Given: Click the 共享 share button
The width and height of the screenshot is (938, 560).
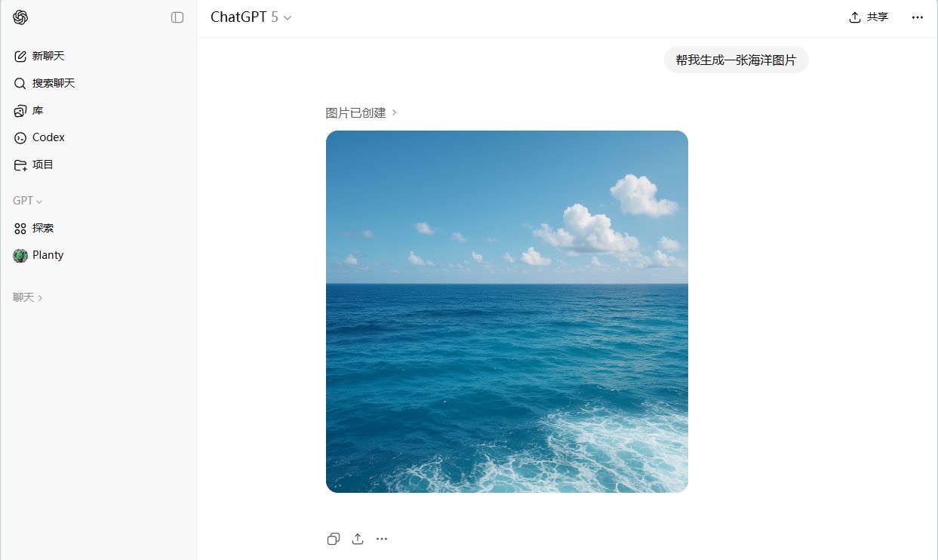Looking at the screenshot, I should point(869,17).
